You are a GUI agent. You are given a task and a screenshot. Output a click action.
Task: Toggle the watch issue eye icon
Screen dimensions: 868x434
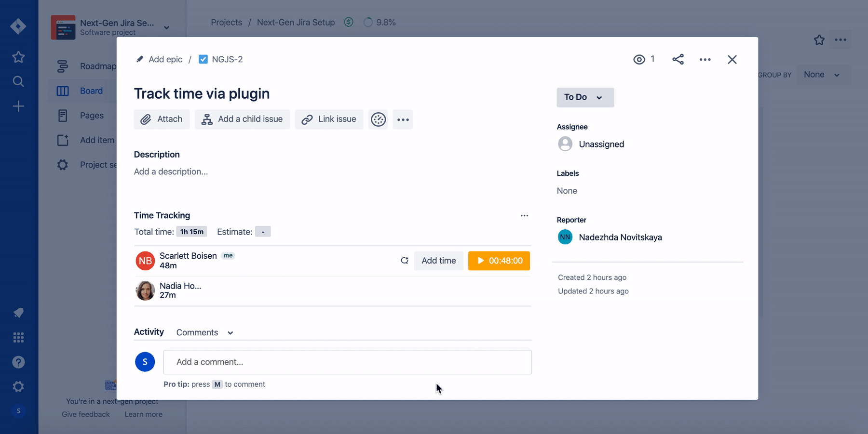(x=639, y=59)
